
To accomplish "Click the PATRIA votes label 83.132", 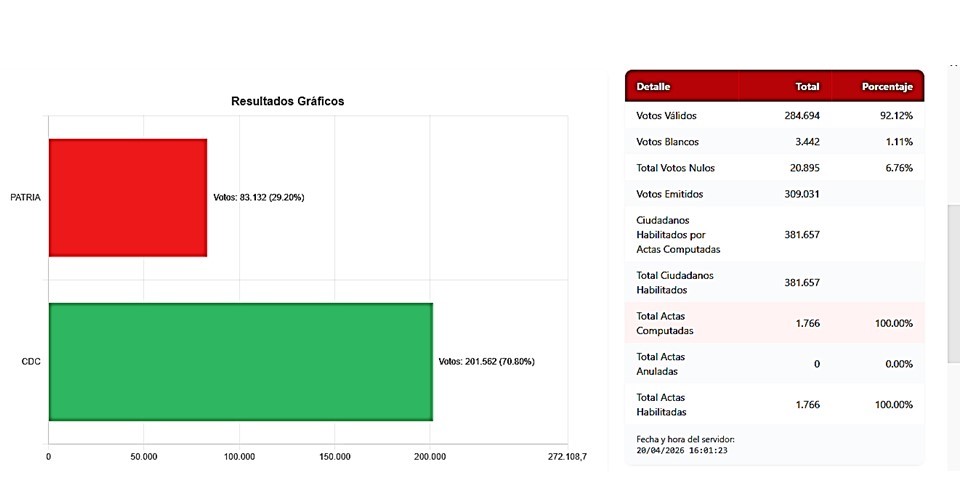I will (258, 197).
